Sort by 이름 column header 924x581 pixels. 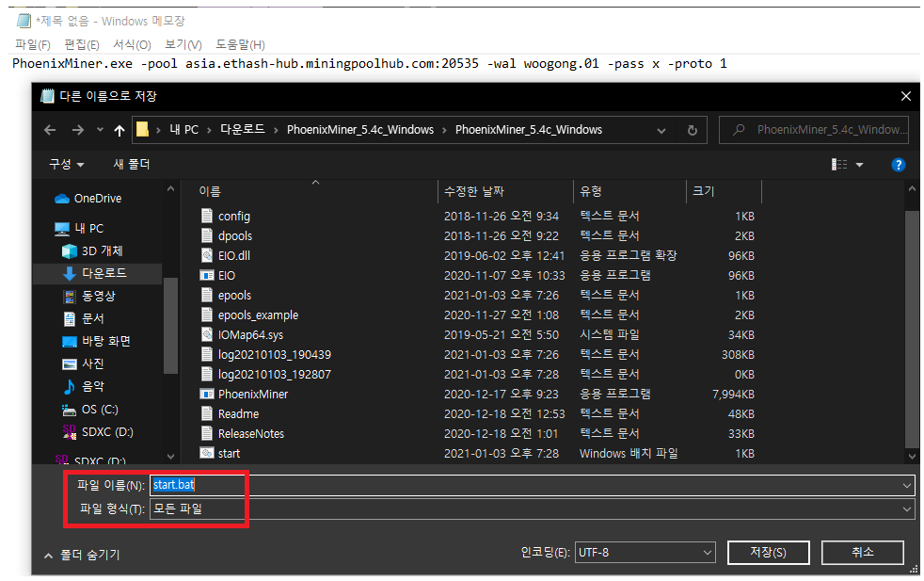tap(210, 191)
